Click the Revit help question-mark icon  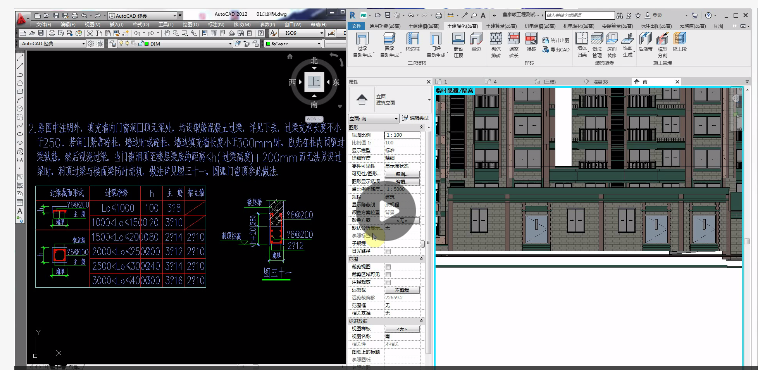(709, 15)
